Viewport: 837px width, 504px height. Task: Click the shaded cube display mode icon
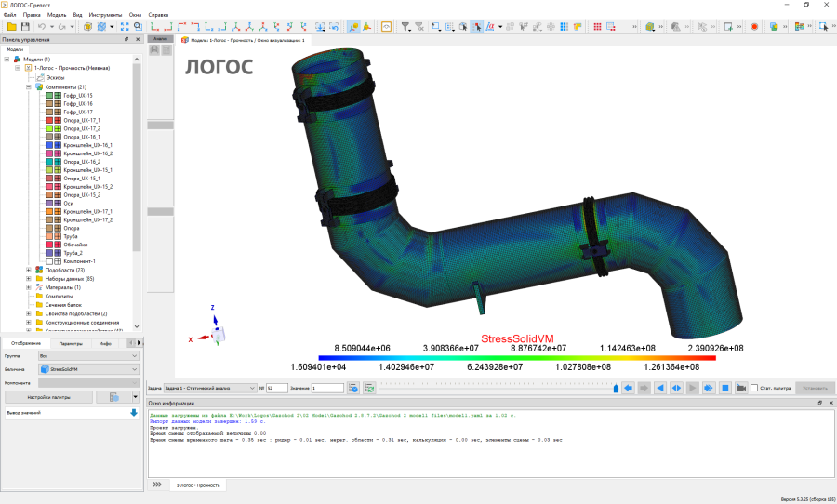[87, 26]
